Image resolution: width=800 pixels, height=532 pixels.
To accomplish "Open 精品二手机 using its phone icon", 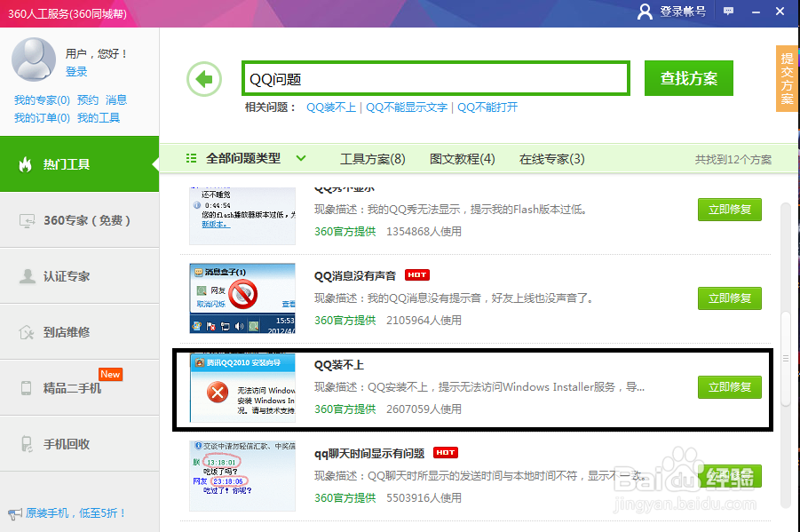I will (x=25, y=387).
